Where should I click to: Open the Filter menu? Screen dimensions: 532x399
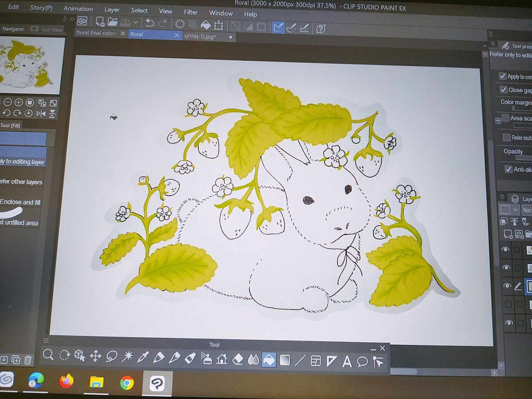tap(191, 12)
